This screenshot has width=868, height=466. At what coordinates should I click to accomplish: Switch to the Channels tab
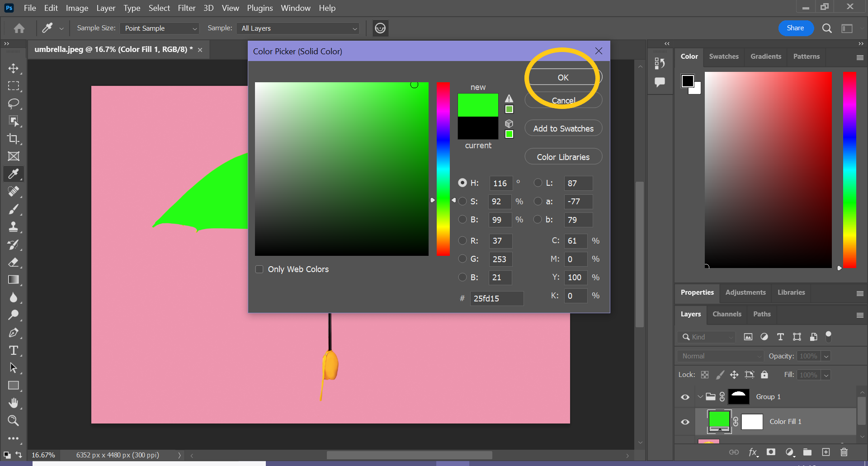(727, 314)
